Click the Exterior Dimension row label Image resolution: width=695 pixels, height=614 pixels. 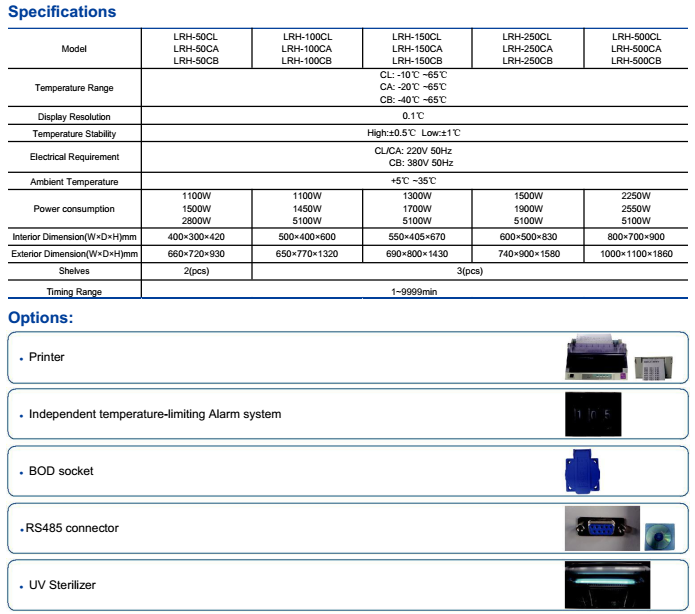coord(74,254)
